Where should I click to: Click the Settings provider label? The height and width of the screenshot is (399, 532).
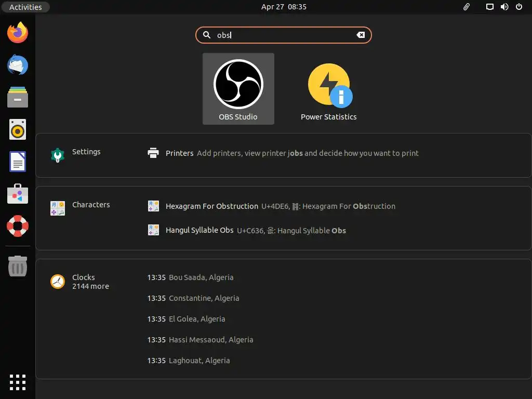[86, 152]
